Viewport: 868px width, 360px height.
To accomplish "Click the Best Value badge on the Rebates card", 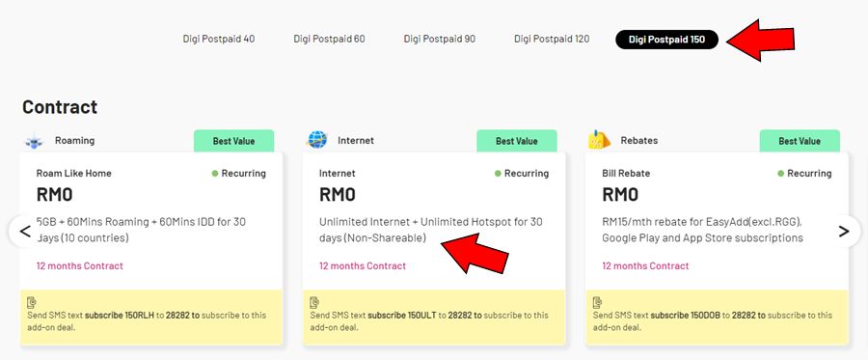I will (x=800, y=141).
